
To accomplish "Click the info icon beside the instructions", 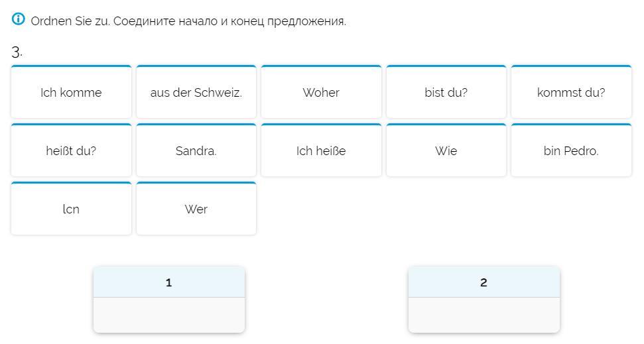I will [19, 19].
